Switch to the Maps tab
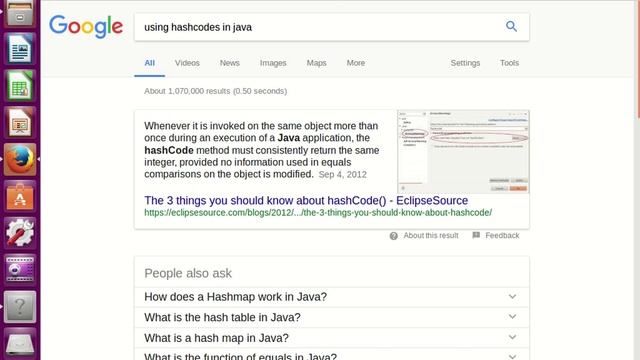This screenshot has height=360, width=640. (x=316, y=63)
